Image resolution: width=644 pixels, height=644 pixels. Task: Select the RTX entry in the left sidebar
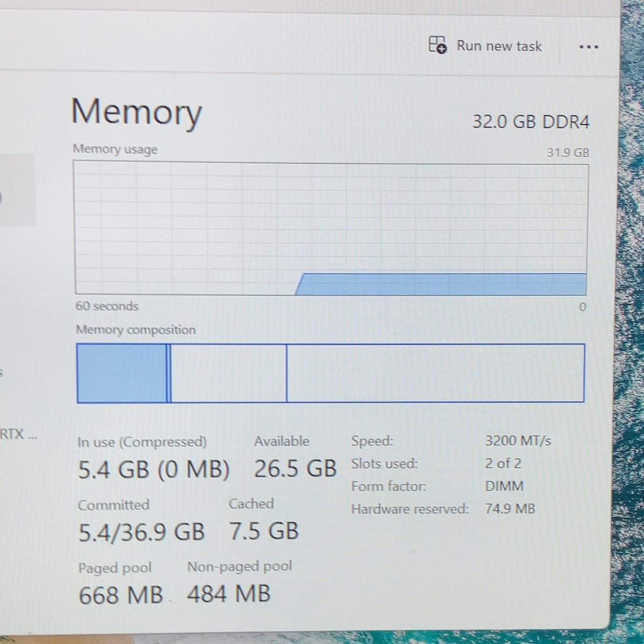point(19,434)
